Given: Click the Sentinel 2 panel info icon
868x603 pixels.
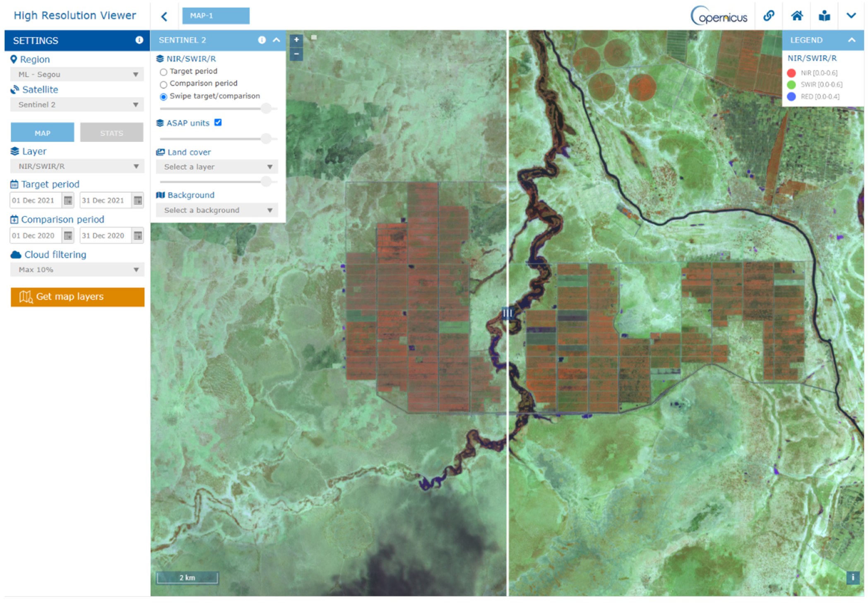Looking at the screenshot, I should [262, 40].
